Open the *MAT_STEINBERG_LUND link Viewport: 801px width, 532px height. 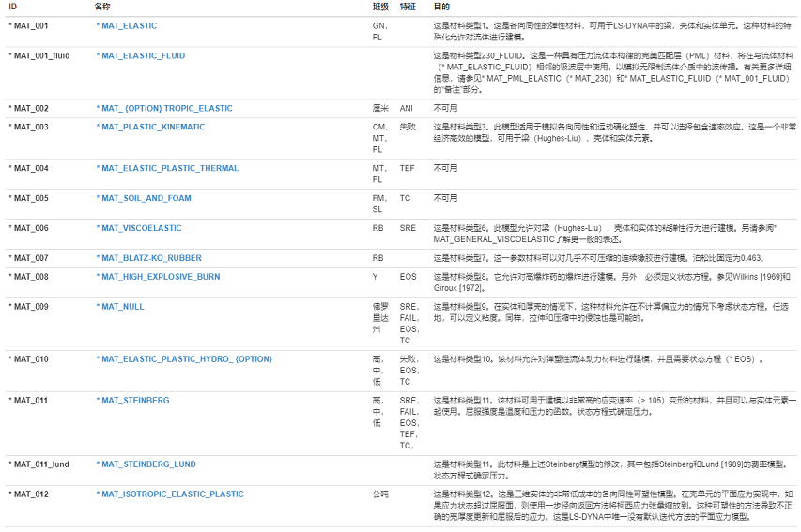click(x=146, y=464)
